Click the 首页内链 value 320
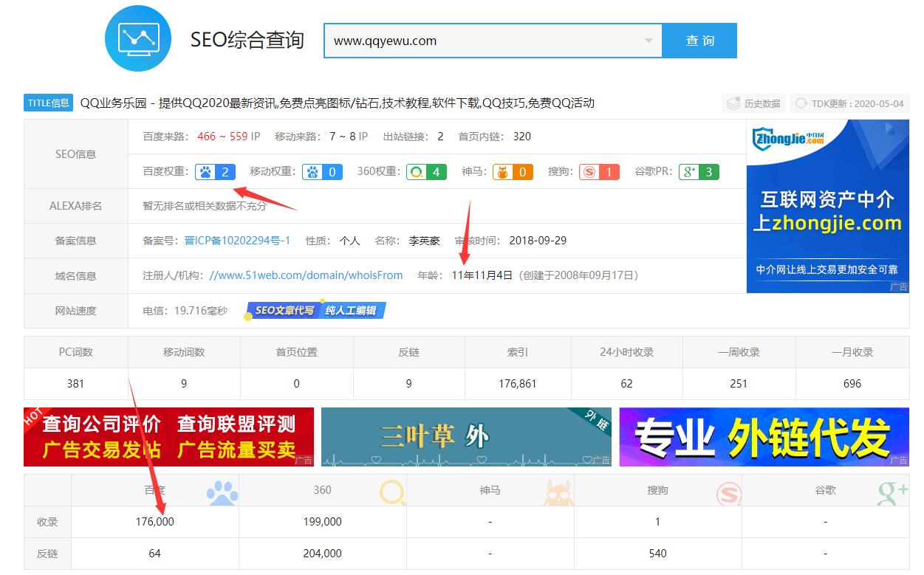Viewport: 924px width, 575px height. point(521,137)
